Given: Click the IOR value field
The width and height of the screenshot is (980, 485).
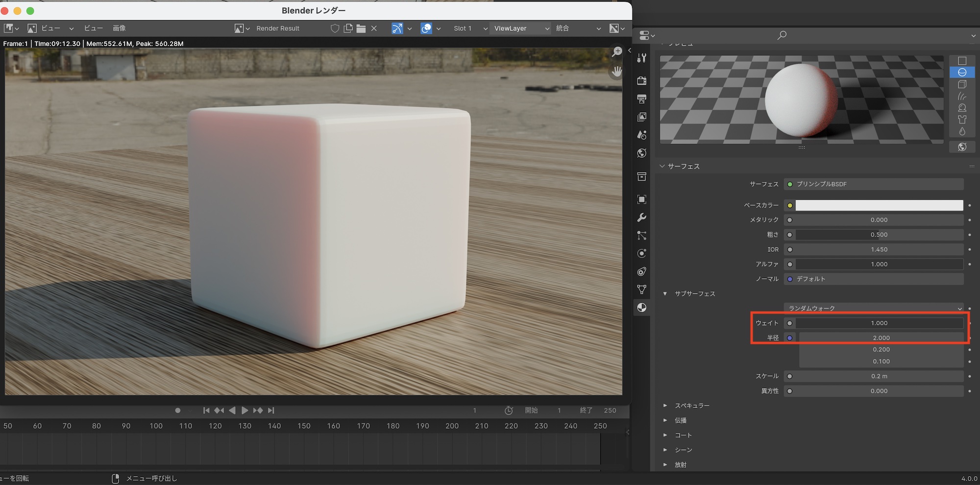Looking at the screenshot, I should (879, 249).
